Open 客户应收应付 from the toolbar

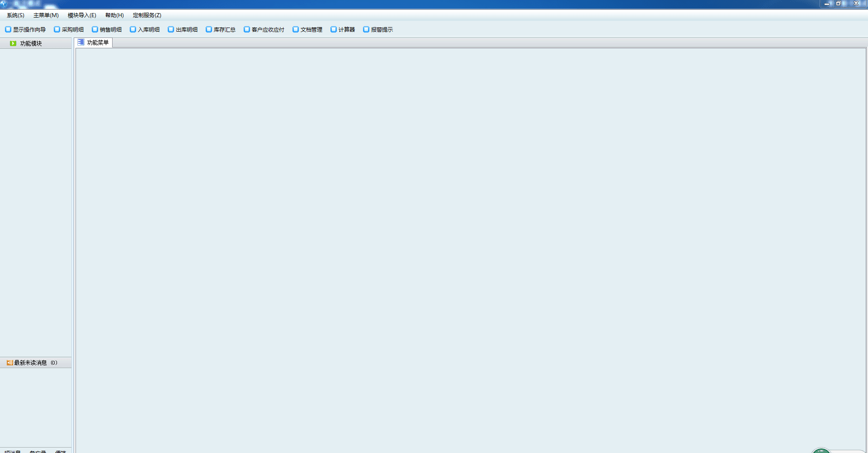tap(264, 30)
